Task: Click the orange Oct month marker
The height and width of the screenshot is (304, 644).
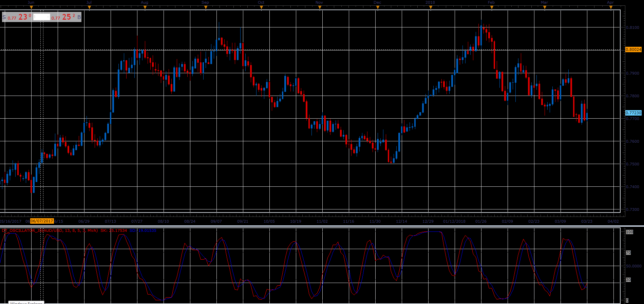Action: point(261,7)
